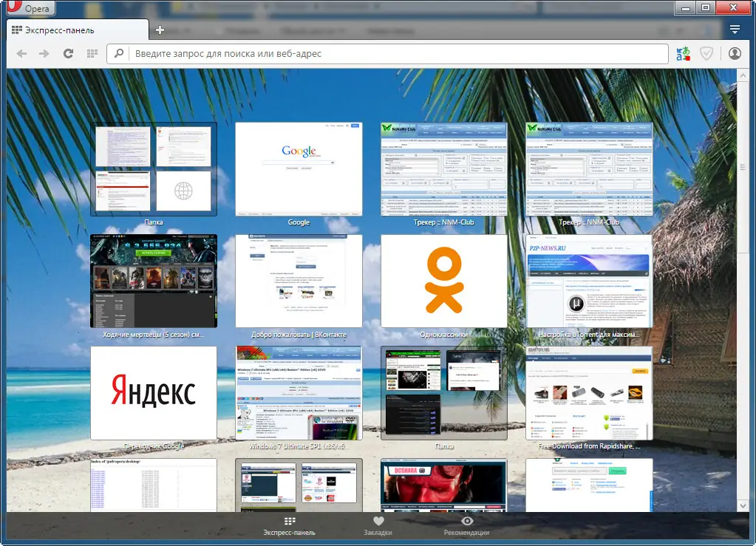Click the shield ad-blocker icon
The width and height of the screenshot is (756, 546).
pos(706,53)
